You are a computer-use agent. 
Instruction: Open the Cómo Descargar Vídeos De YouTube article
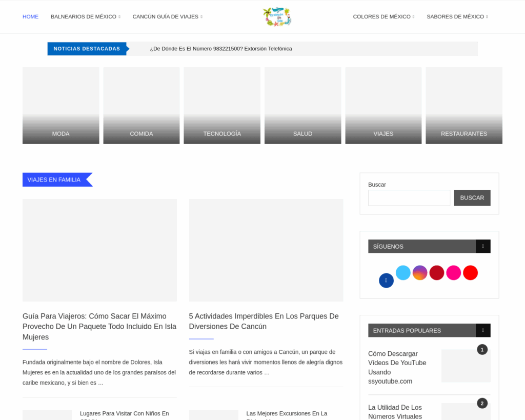(397, 367)
